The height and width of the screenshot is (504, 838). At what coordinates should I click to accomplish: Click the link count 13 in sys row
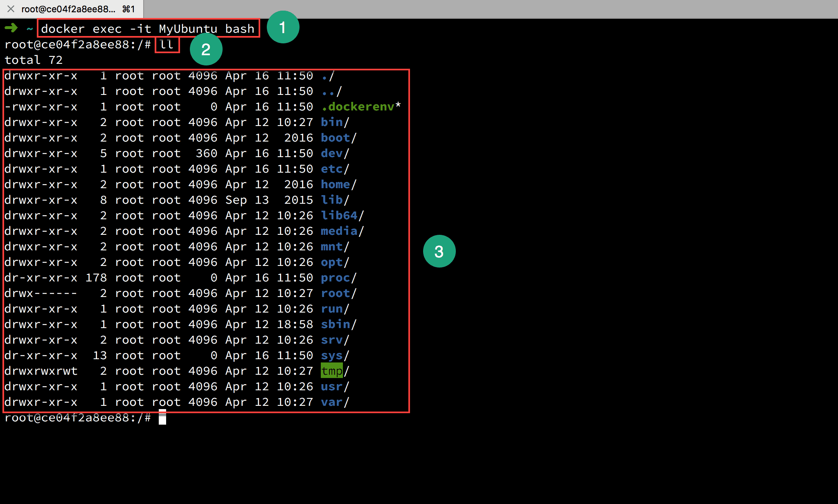coord(100,355)
